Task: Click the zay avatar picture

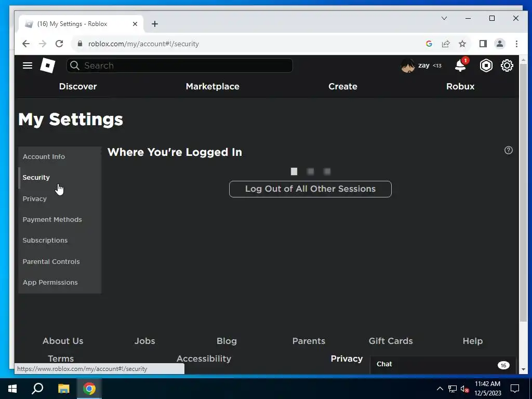Action: [408, 65]
